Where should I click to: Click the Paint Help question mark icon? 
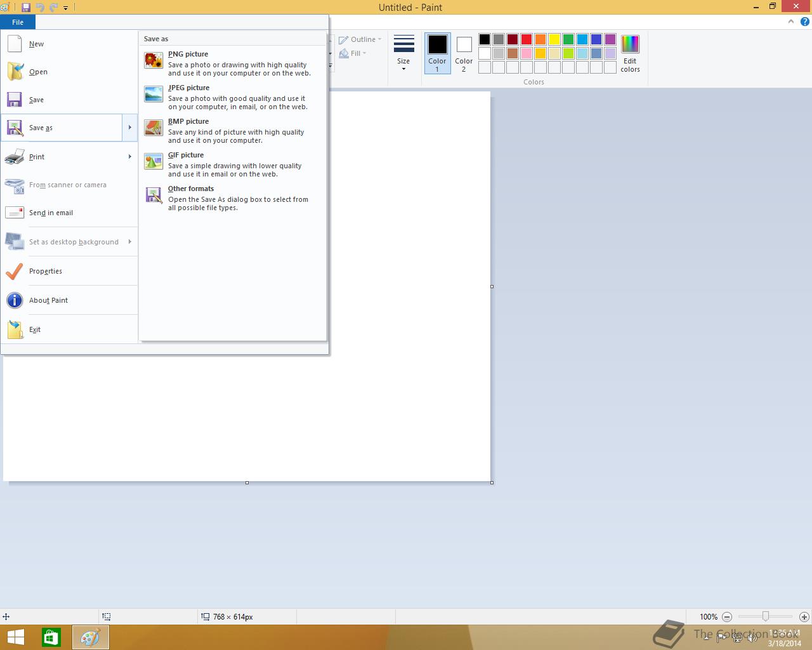pos(804,22)
